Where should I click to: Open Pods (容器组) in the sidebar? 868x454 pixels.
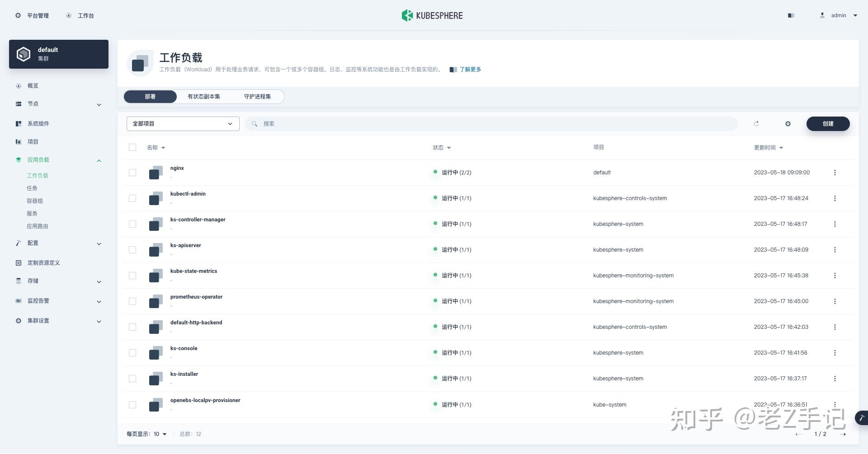[x=35, y=201]
